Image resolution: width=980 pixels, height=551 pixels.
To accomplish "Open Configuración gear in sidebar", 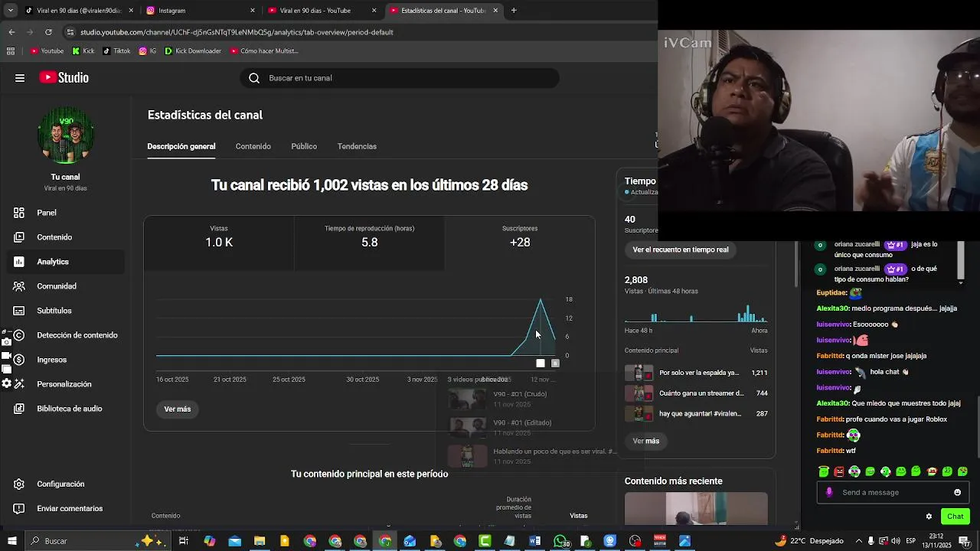I will click(19, 484).
